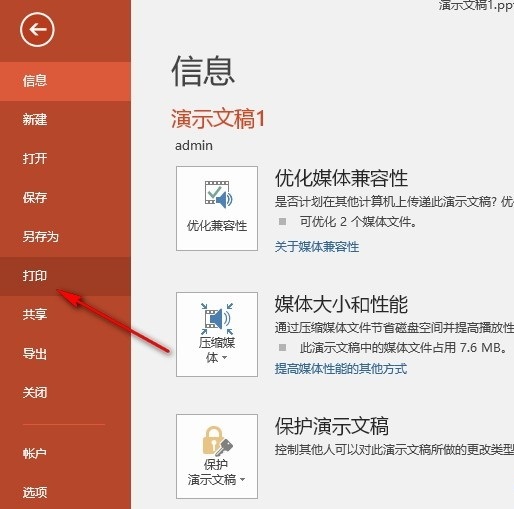Click the compress media speaker icon

217,318
